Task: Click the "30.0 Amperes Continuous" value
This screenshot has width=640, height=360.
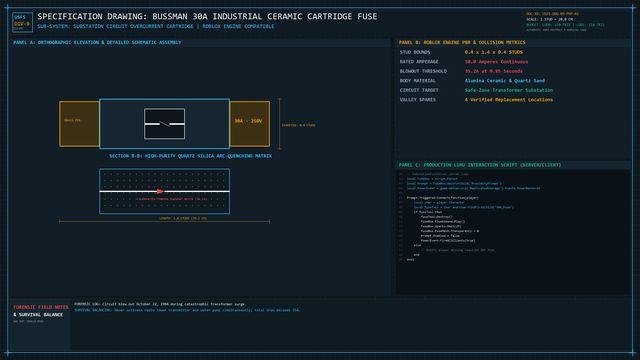Action: [496, 62]
